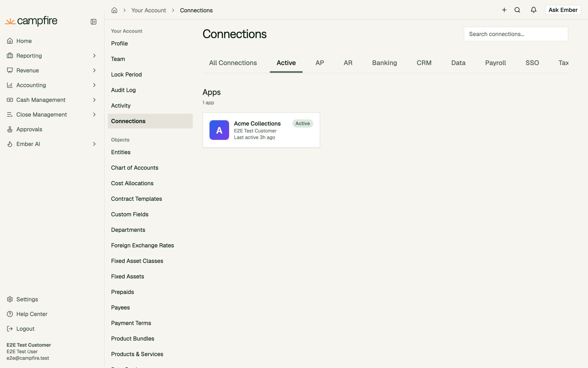The width and height of the screenshot is (588, 368).
Task: Expand the Accounting section chevron
Action: (x=94, y=85)
